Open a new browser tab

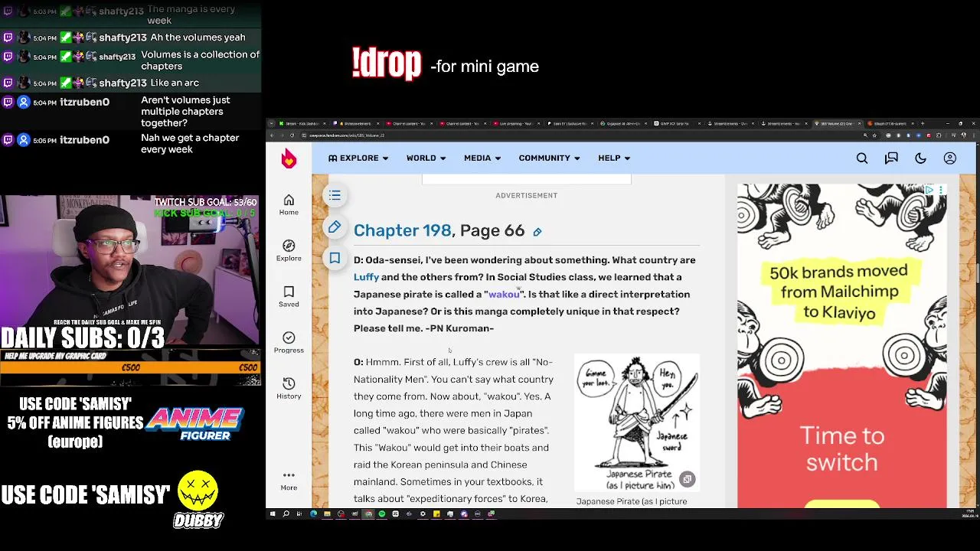coord(923,123)
